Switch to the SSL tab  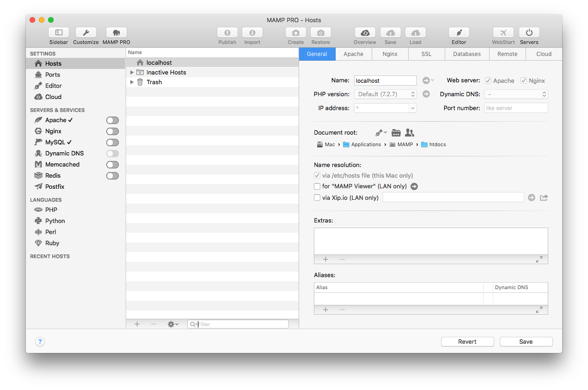point(426,54)
